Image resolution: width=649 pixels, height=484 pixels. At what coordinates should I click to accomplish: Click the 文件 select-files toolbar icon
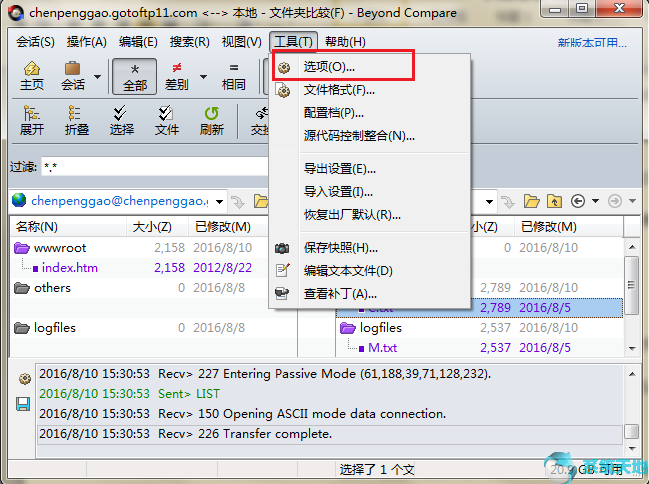(167, 120)
